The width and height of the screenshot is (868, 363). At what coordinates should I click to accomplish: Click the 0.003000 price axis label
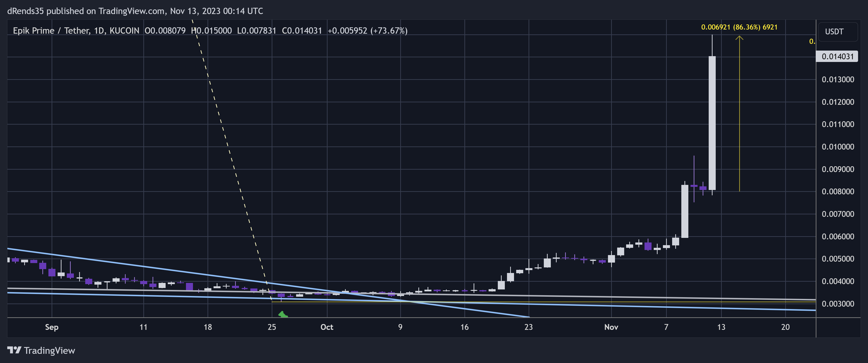point(838,304)
